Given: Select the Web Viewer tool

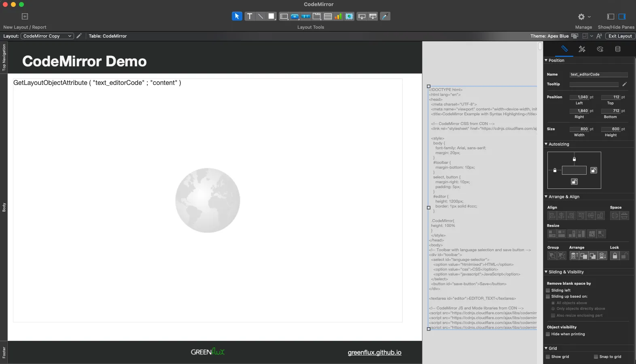Looking at the screenshot, I should (x=349, y=16).
